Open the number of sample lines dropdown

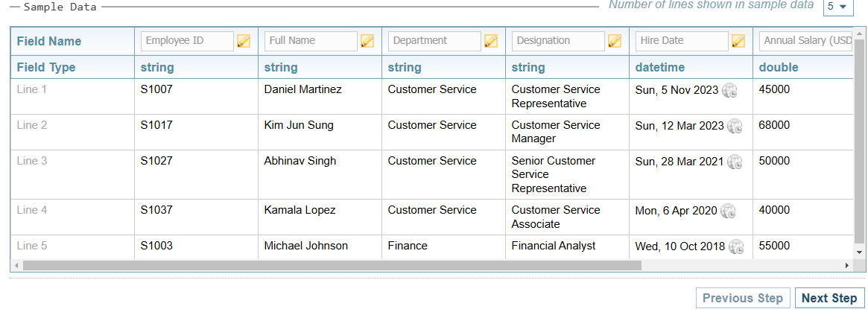point(837,7)
